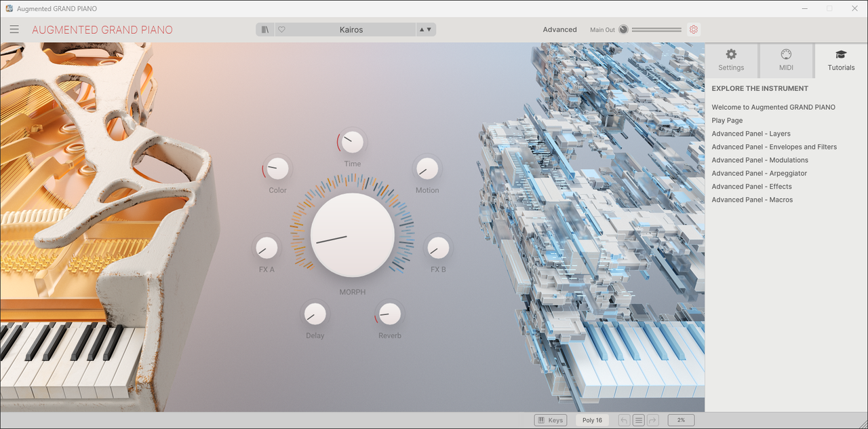The height and width of the screenshot is (429, 868).
Task: Click the FX A knob
Action: point(267,248)
